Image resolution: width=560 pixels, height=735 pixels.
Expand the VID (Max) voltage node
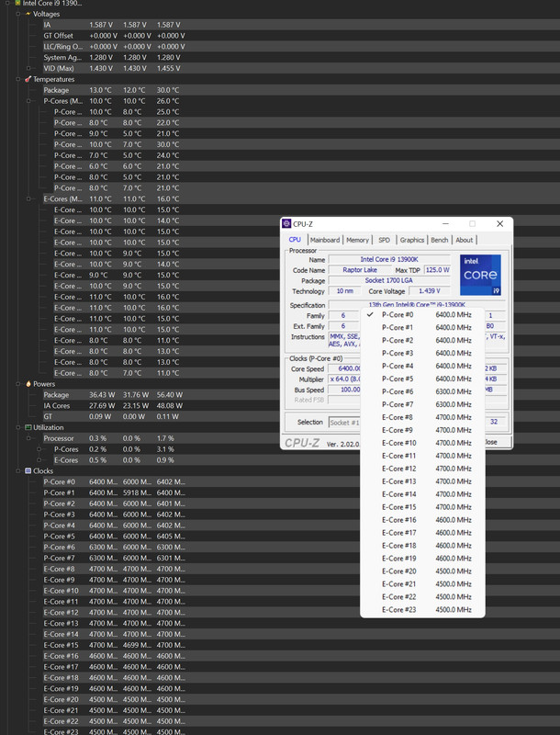(x=28, y=68)
